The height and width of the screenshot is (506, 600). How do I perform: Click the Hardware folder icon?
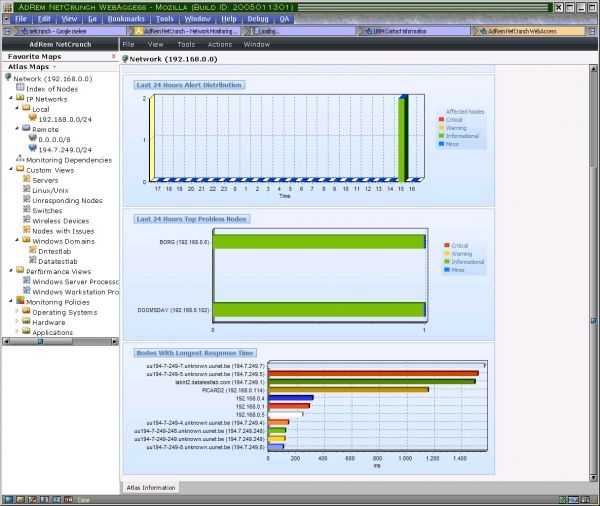tap(26, 321)
